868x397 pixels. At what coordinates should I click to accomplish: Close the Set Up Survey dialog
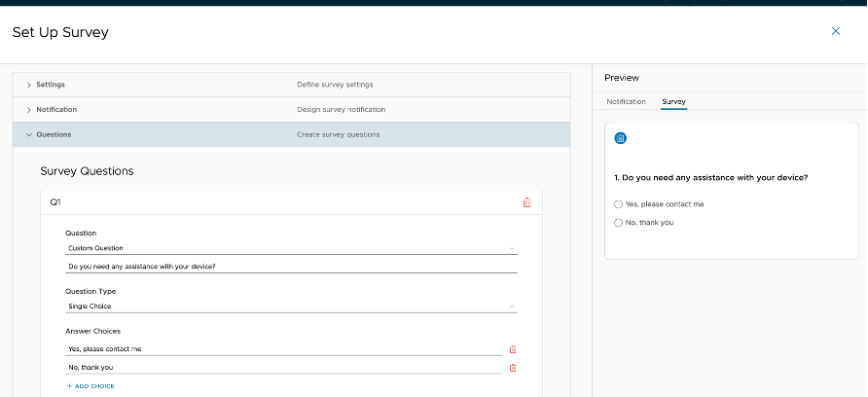tap(836, 31)
